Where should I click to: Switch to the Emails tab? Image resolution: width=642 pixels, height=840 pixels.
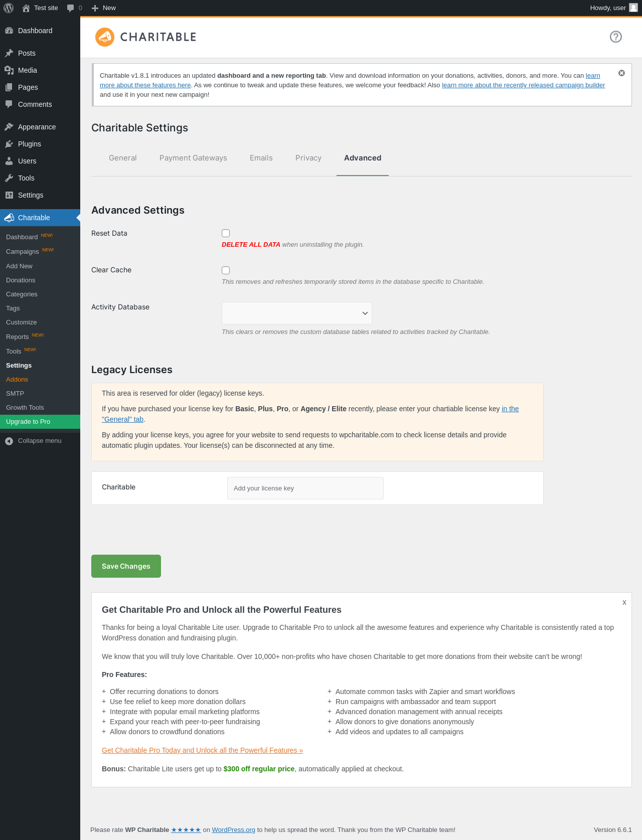[261, 158]
